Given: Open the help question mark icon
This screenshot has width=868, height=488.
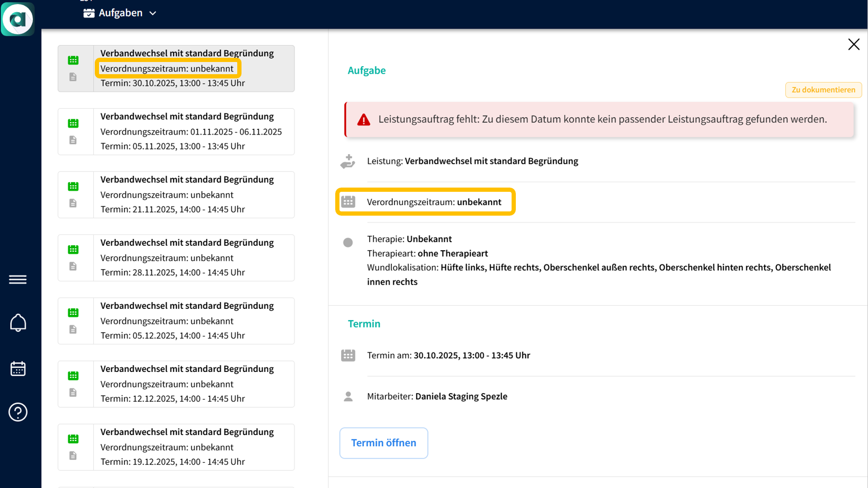Looking at the screenshot, I should point(18,412).
